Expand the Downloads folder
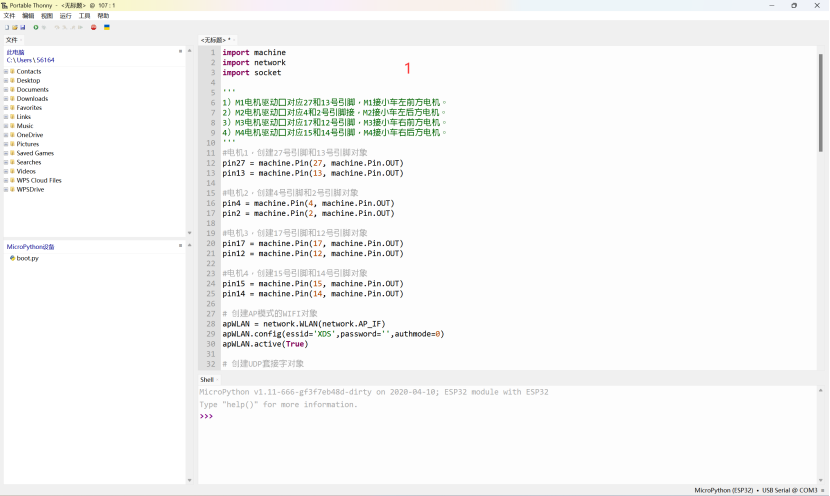The image size is (830, 496). (x=6, y=98)
